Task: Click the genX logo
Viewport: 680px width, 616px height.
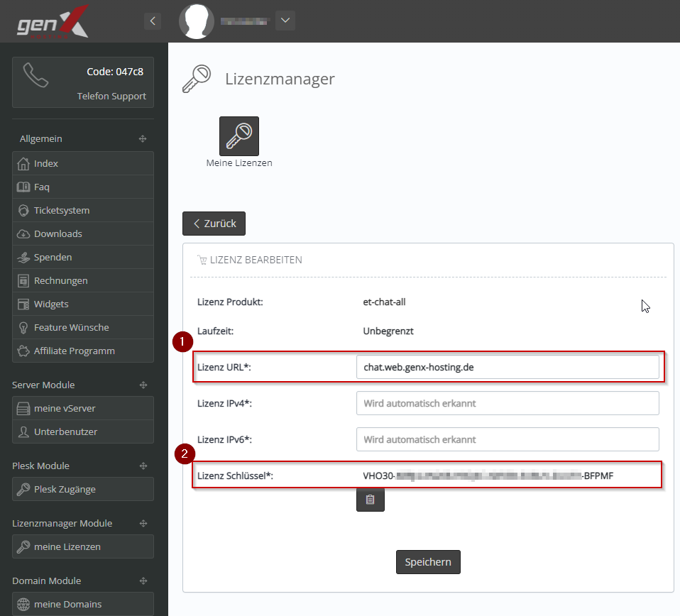Action: (x=53, y=21)
